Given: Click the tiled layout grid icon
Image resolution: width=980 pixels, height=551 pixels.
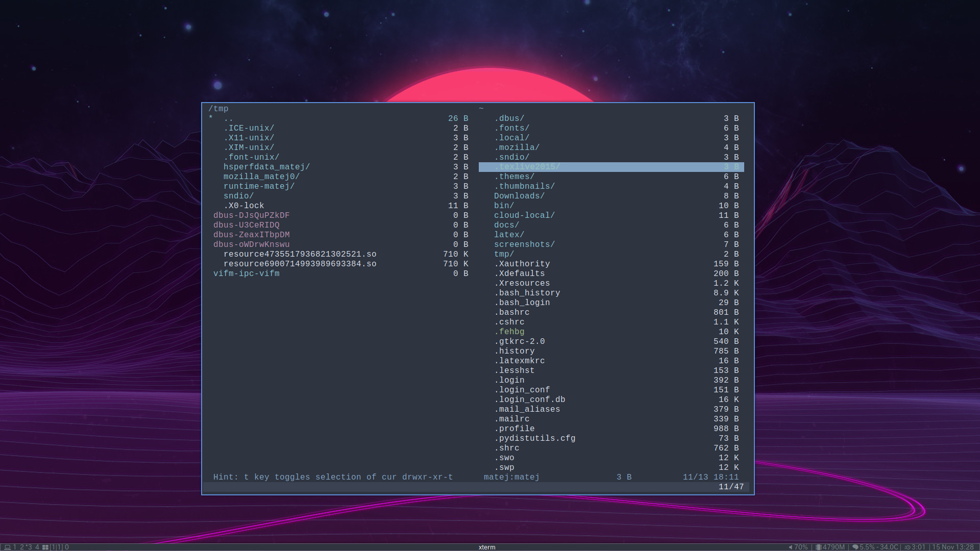Looking at the screenshot, I should (x=45, y=547).
